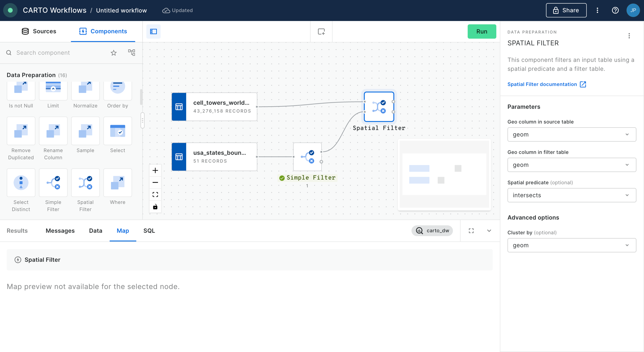Toggle the left sidebar panel visibility
The image size is (644, 352).
(x=153, y=32)
